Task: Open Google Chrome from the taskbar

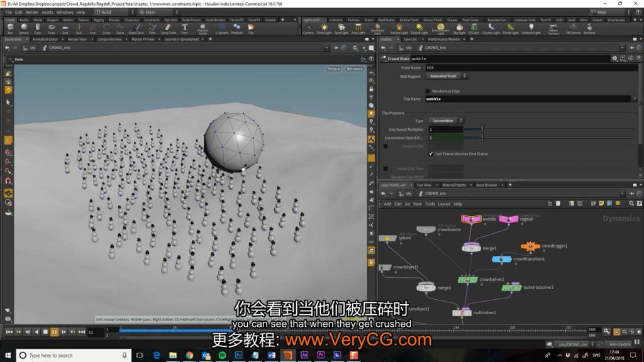Action: [189, 356]
